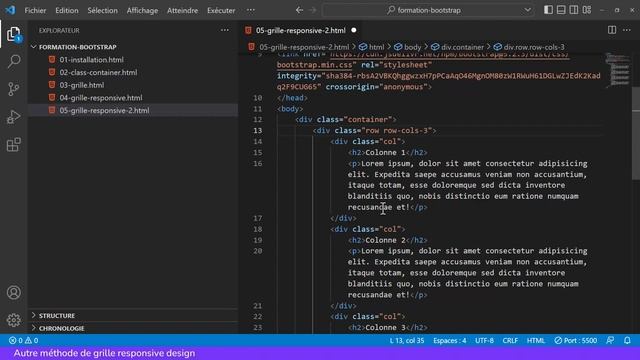Open the Affichage menu
This screenshot has height=360, width=640.
point(142,10)
